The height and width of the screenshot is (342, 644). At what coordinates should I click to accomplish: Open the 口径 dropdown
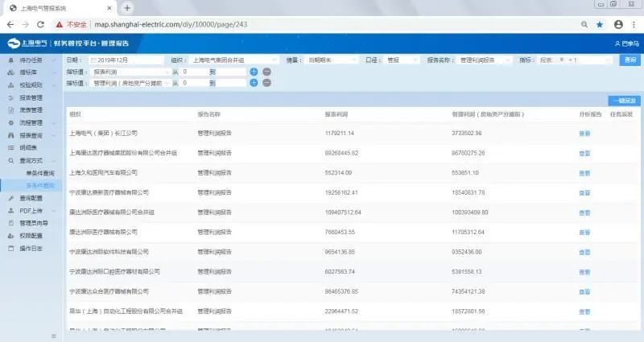[402, 60]
